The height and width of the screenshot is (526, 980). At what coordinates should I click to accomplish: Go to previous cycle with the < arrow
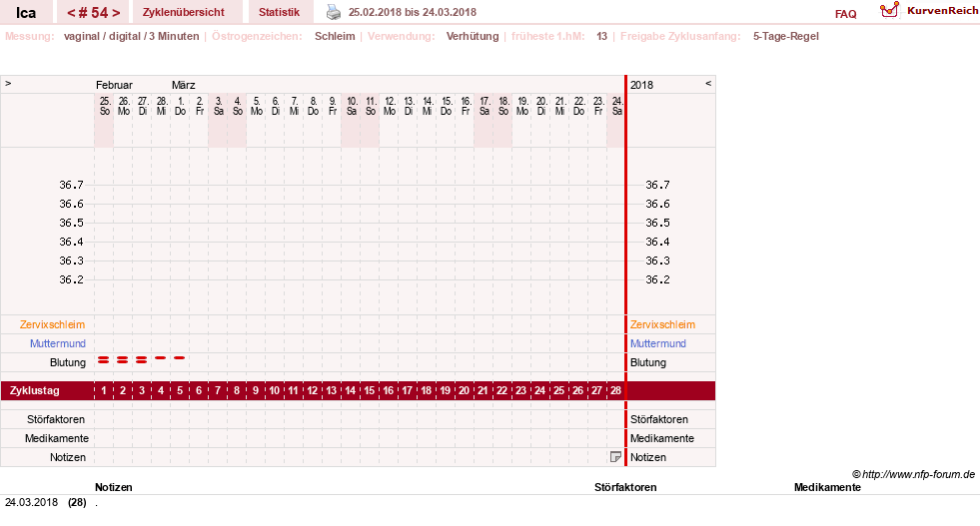tap(71, 13)
